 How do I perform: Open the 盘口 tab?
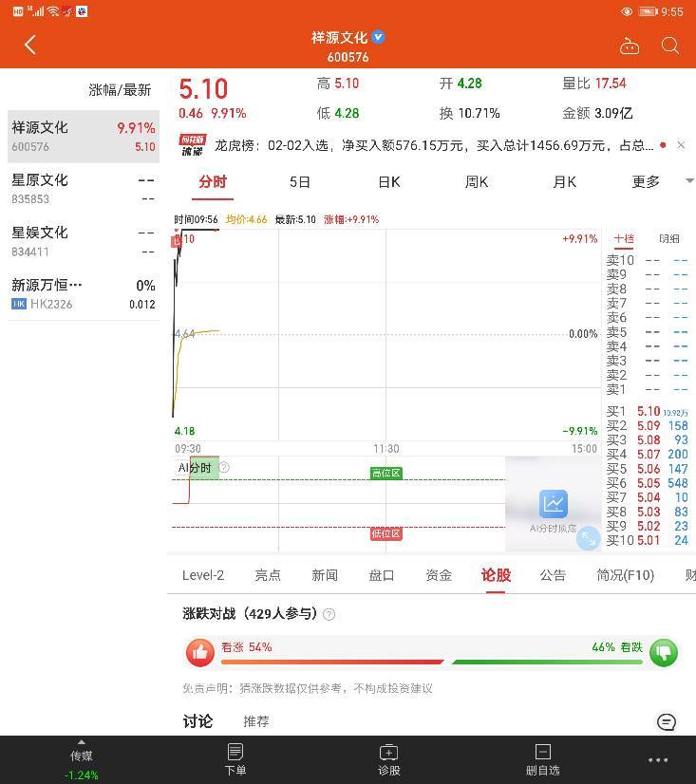(382, 575)
